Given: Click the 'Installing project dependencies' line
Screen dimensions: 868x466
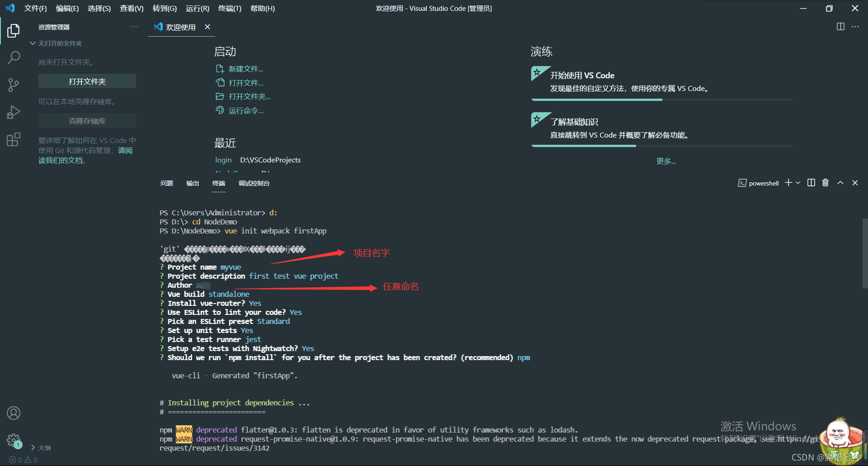Looking at the screenshot, I should 235,403.
